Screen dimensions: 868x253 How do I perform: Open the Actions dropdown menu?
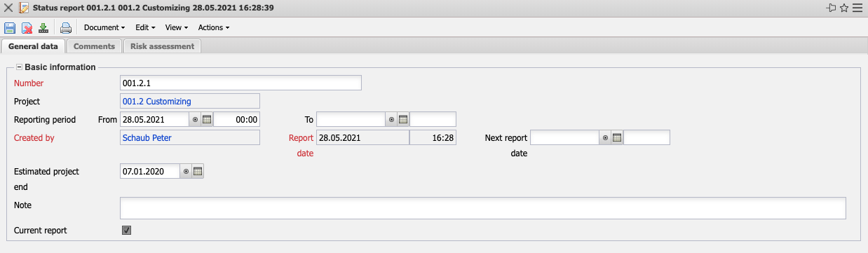pyautogui.click(x=214, y=28)
